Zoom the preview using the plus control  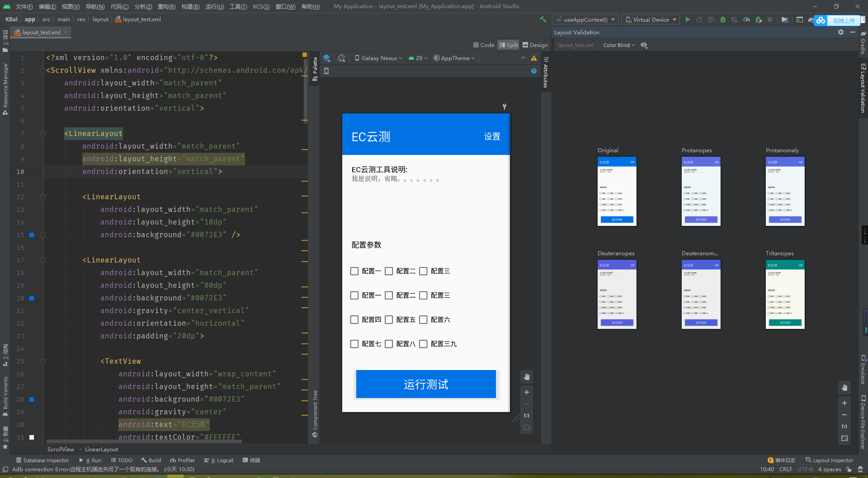526,392
